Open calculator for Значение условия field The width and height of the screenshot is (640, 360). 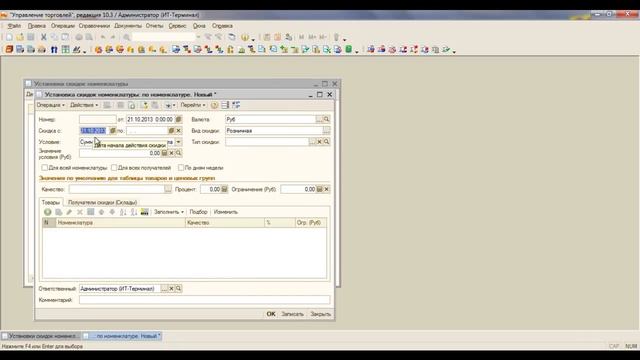pos(164,153)
